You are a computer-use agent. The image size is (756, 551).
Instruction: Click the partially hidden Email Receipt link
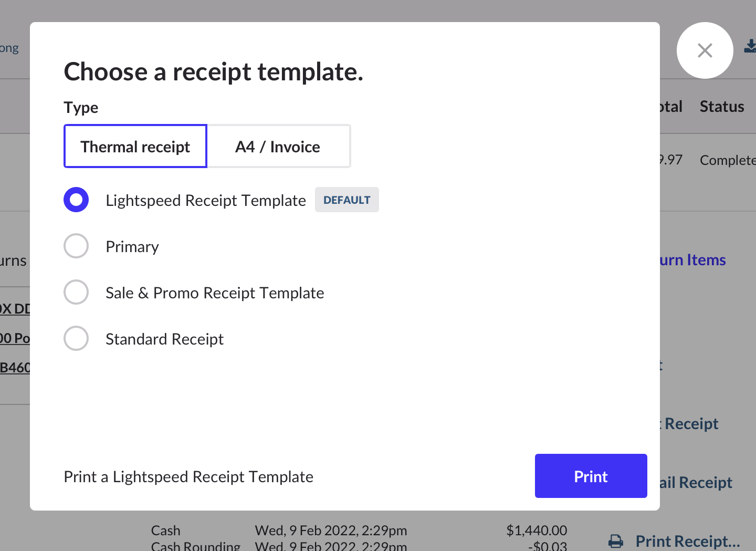696,483
